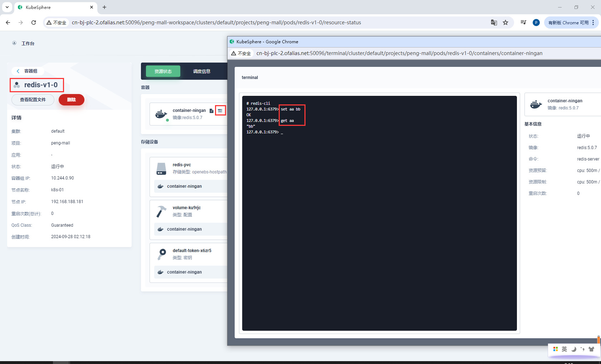Click the 工作台 link
The height and width of the screenshot is (364, 601).
(28, 43)
